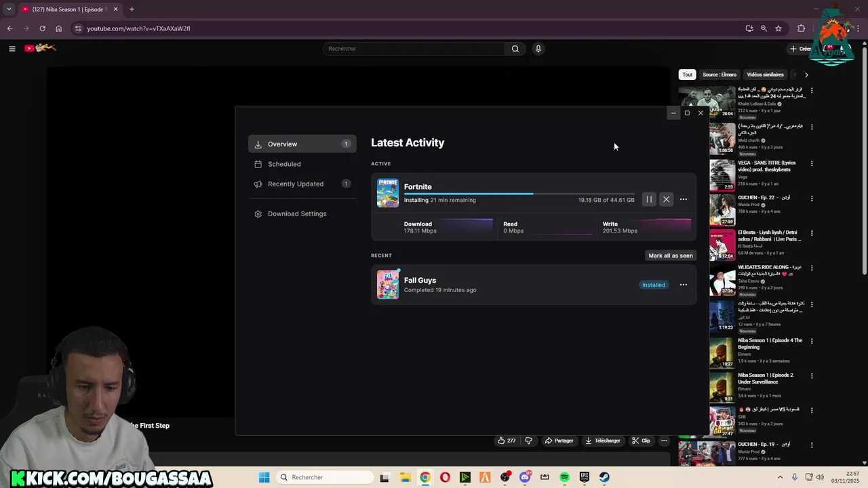This screenshot has width=868, height=488.
Task: Click the Fall Guys Installed badge
Action: [654, 285]
